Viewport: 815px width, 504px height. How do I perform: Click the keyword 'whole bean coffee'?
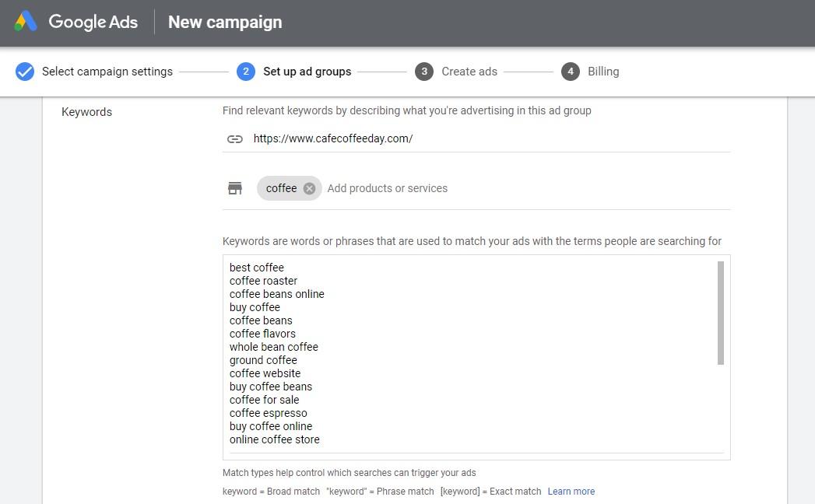pos(274,347)
